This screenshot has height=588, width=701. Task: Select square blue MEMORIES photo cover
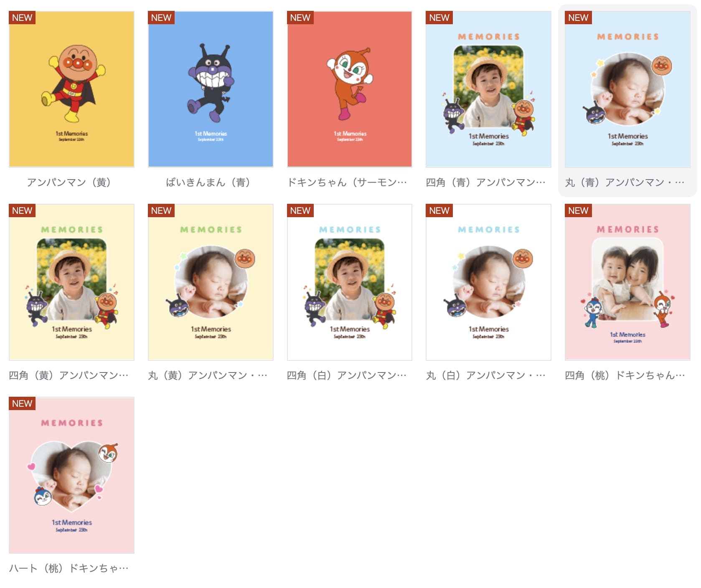tap(488, 89)
